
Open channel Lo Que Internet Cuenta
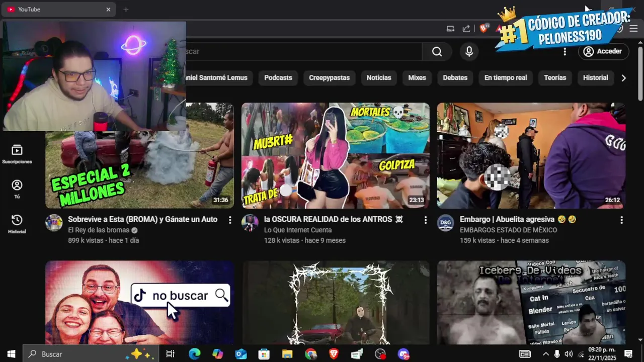click(x=298, y=230)
